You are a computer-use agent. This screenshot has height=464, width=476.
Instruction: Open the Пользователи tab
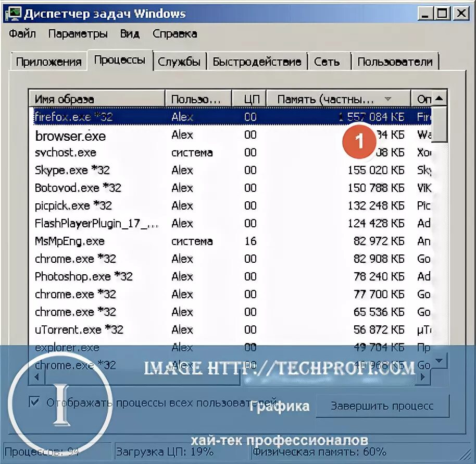pos(395,62)
